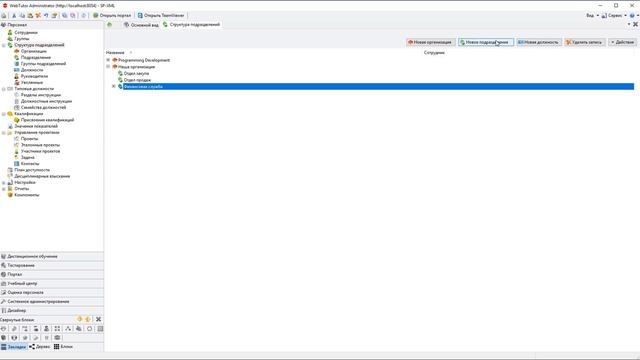
Task: Open Должности in the sidebar
Action: pyautogui.click(x=32, y=70)
